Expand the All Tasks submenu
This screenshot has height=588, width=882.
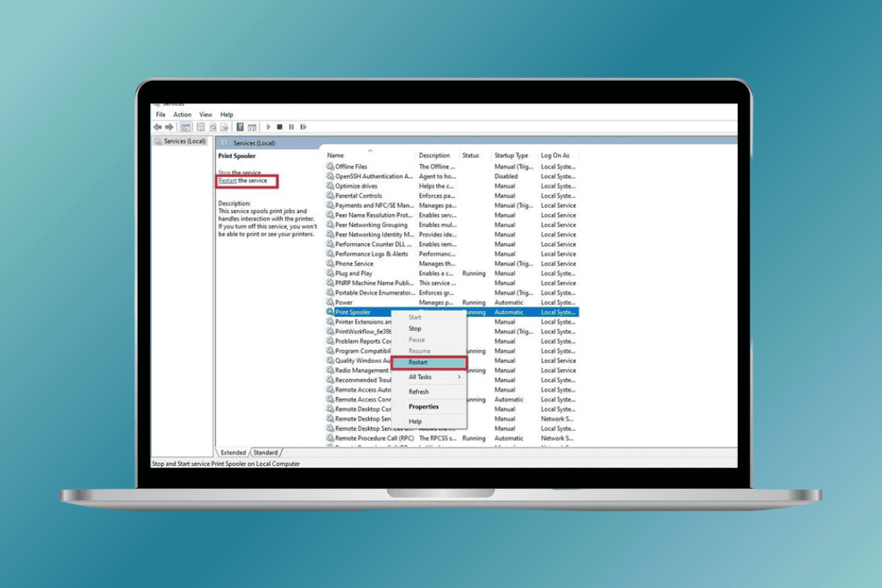[x=429, y=377]
